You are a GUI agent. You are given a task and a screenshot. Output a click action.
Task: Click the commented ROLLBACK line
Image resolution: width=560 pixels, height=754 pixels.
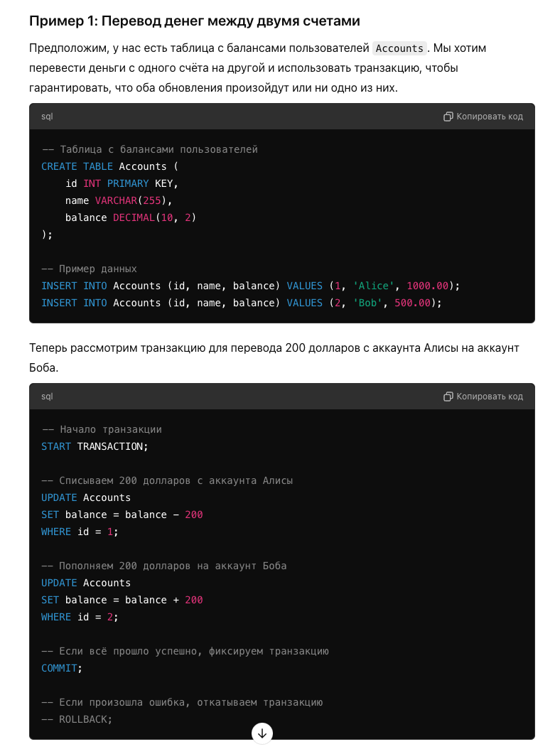pos(77,719)
